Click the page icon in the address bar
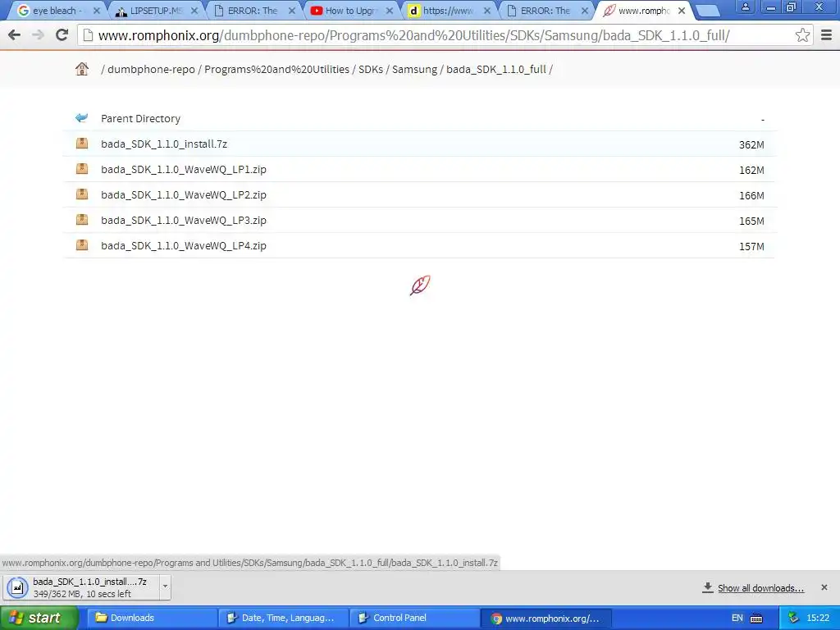 (89, 35)
